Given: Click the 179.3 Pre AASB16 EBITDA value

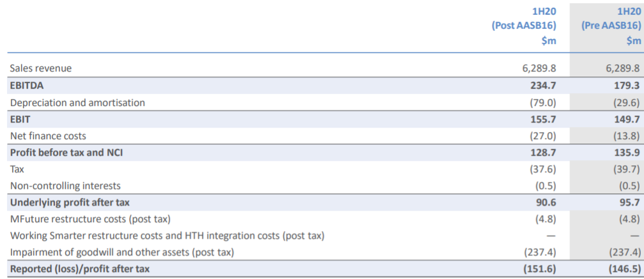Looking at the screenshot, I should (x=627, y=86).
